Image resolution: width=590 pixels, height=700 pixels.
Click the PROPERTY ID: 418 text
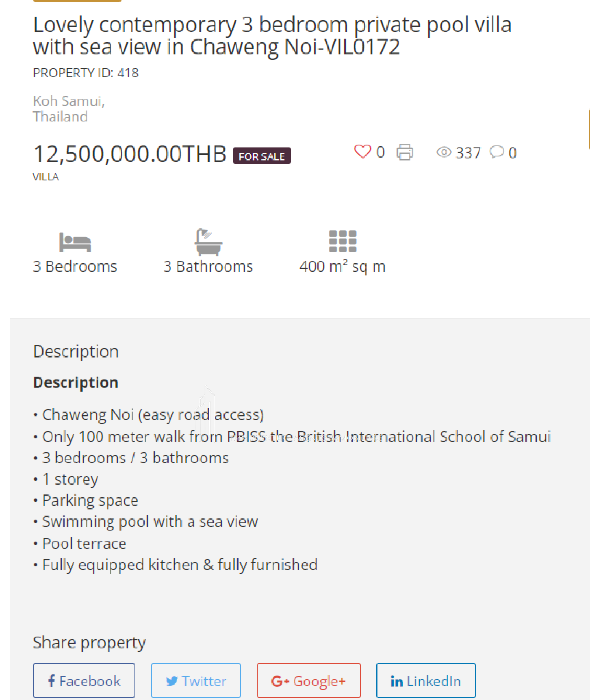[x=86, y=73]
